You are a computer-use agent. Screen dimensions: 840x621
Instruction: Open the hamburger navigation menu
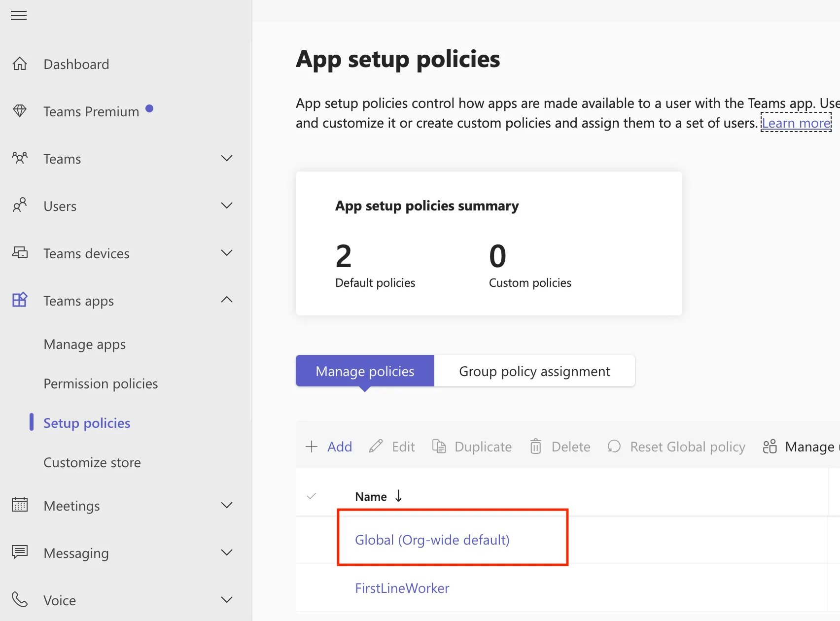19,15
